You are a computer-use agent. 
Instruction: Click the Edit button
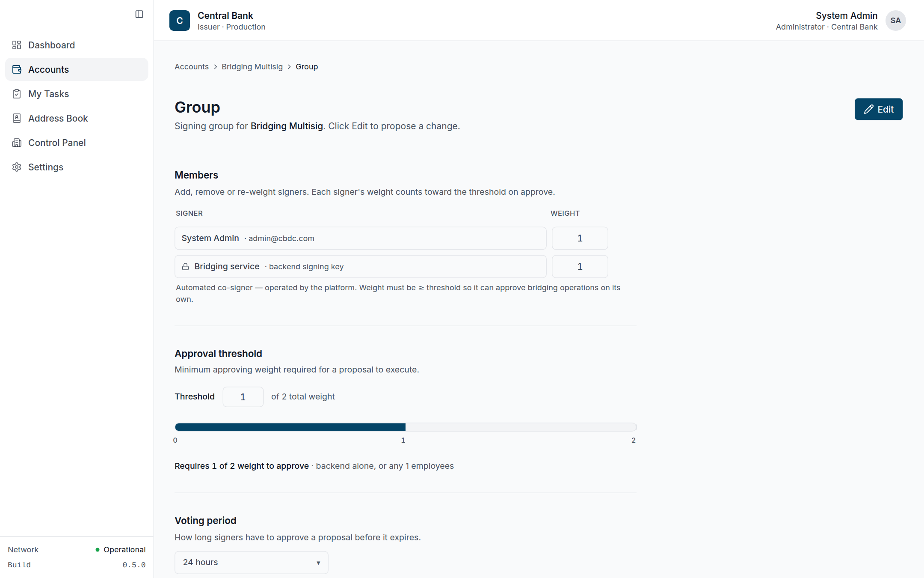(x=879, y=109)
